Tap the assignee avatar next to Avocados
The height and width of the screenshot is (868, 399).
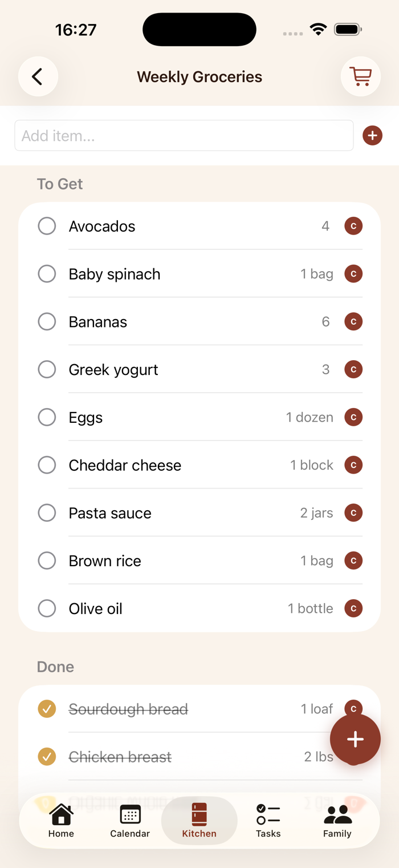(x=353, y=226)
